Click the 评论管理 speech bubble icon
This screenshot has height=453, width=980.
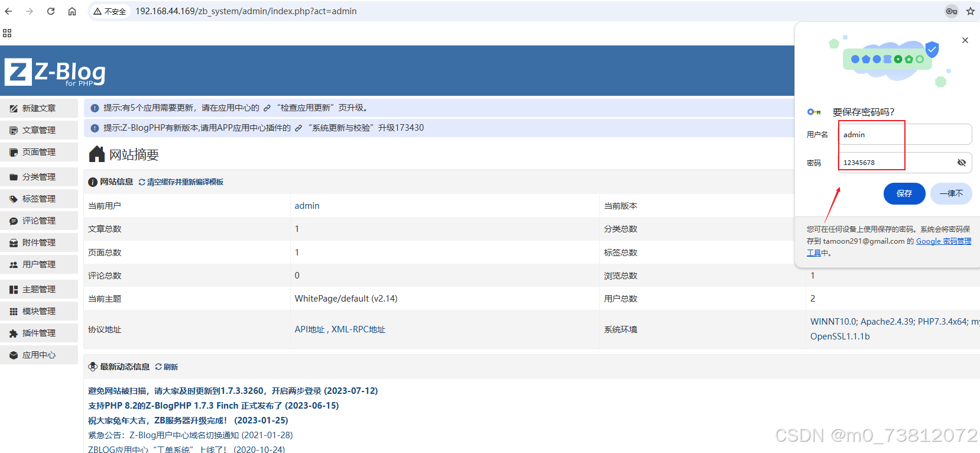14,221
